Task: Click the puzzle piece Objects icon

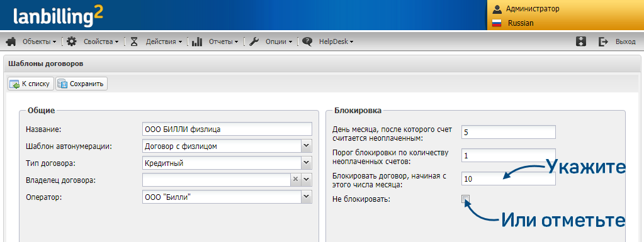Action: pyautogui.click(x=11, y=41)
